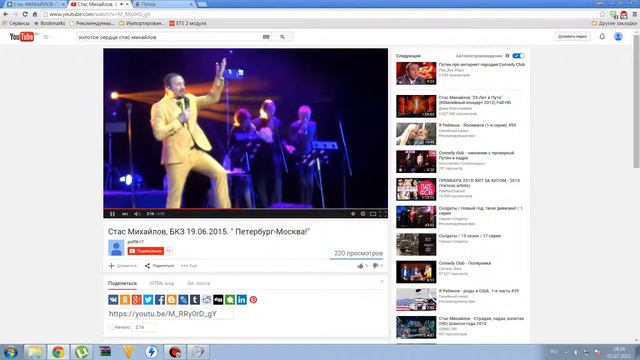The width and height of the screenshot is (640, 360).
Task: Enter fullscreen video mode
Action: [383, 214]
